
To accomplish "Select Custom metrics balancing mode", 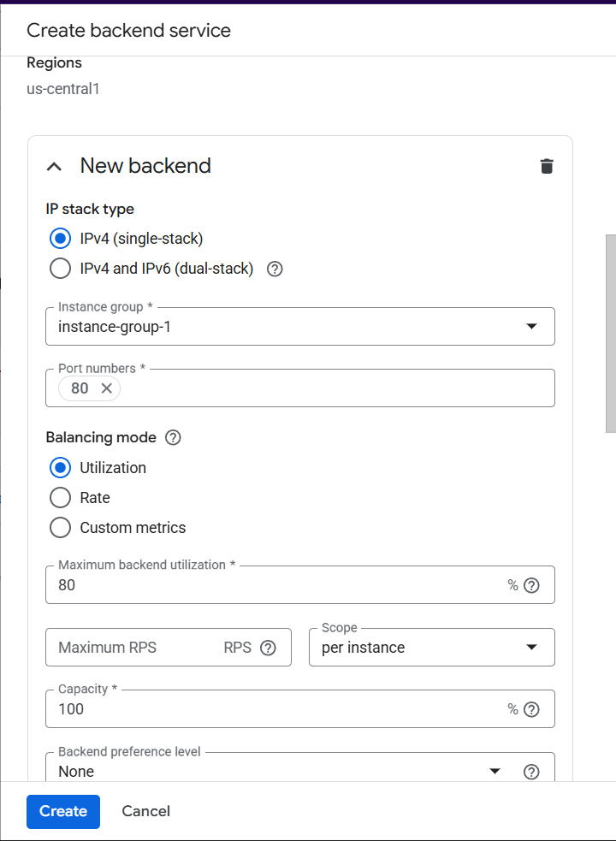I will point(60,528).
